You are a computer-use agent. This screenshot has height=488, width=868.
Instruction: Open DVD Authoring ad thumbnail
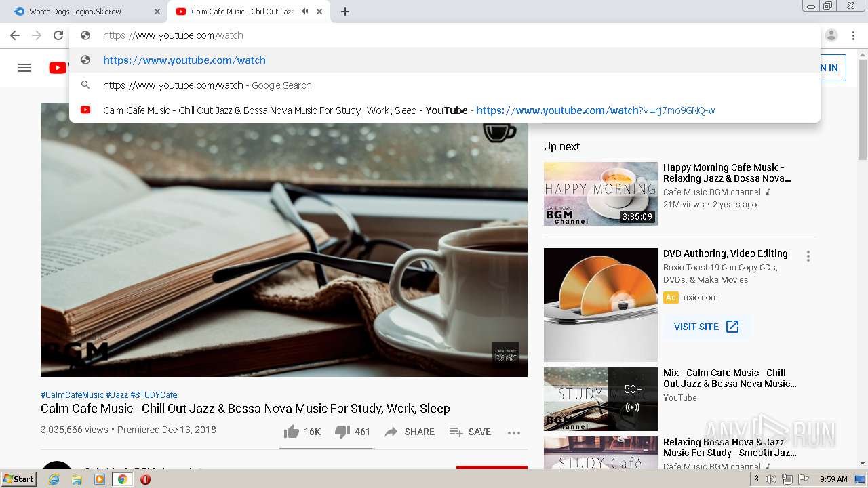pos(601,305)
